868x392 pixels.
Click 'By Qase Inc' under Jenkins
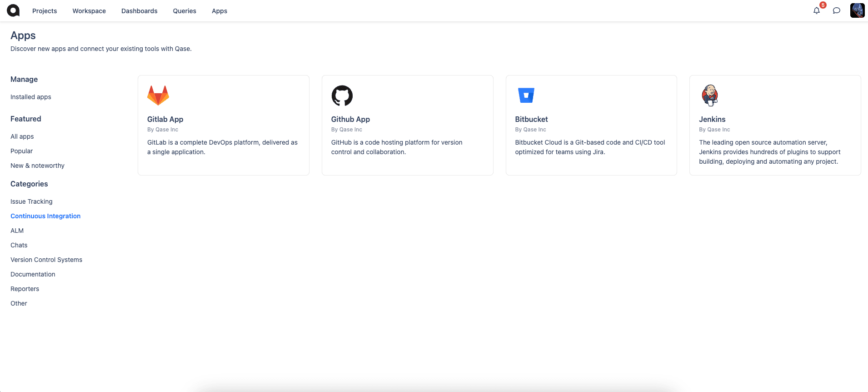click(x=714, y=130)
